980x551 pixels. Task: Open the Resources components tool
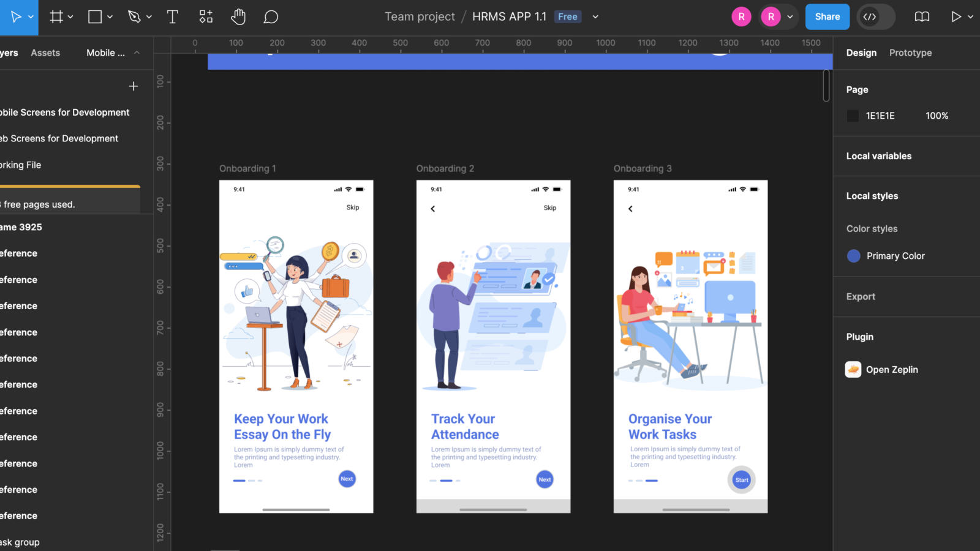click(x=206, y=17)
